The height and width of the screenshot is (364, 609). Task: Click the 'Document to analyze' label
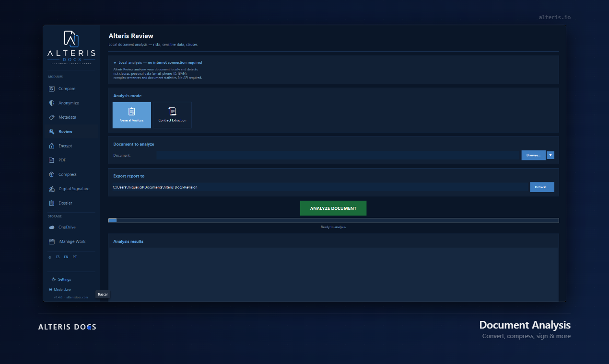coord(134,144)
